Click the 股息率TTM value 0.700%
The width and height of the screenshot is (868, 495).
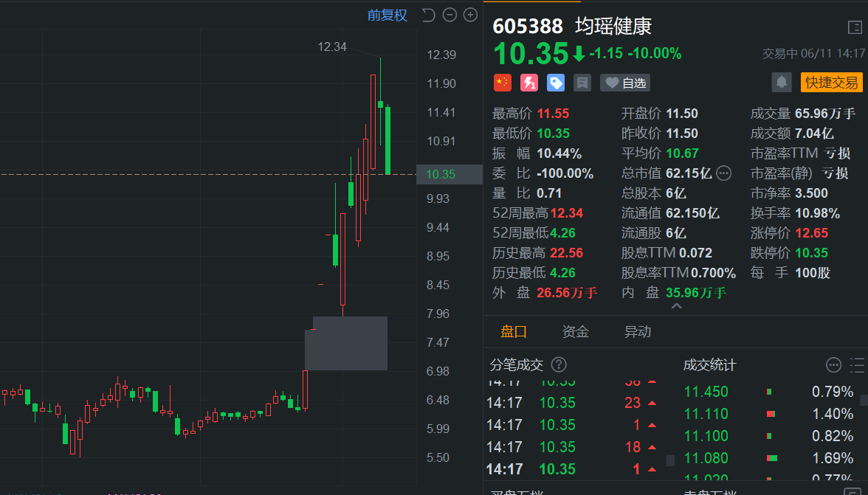714,273
